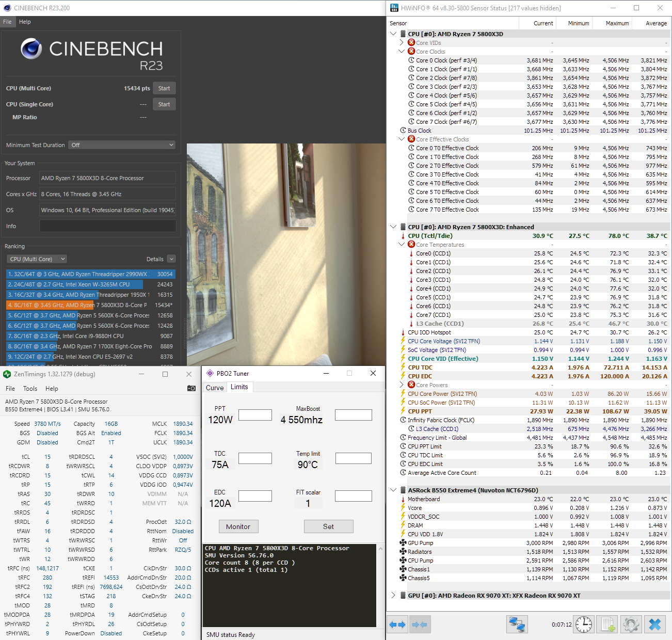Image resolution: width=672 pixels, height=640 pixels.
Task: Click the PBO2 Tuner title bar icon
Action: coord(210,373)
